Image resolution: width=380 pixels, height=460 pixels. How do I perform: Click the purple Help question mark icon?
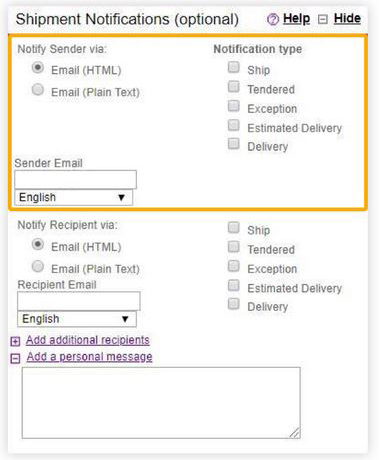(x=273, y=20)
